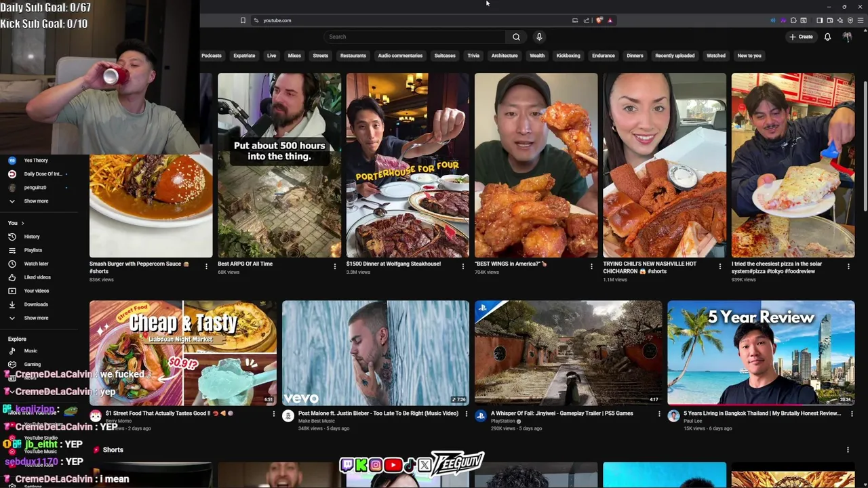Image resolution: width=868 pixels, height=488 pixels.
Task: Open the Daily Dose Of Int... channel
Action: pyautogui.click(x=43, y=174)
